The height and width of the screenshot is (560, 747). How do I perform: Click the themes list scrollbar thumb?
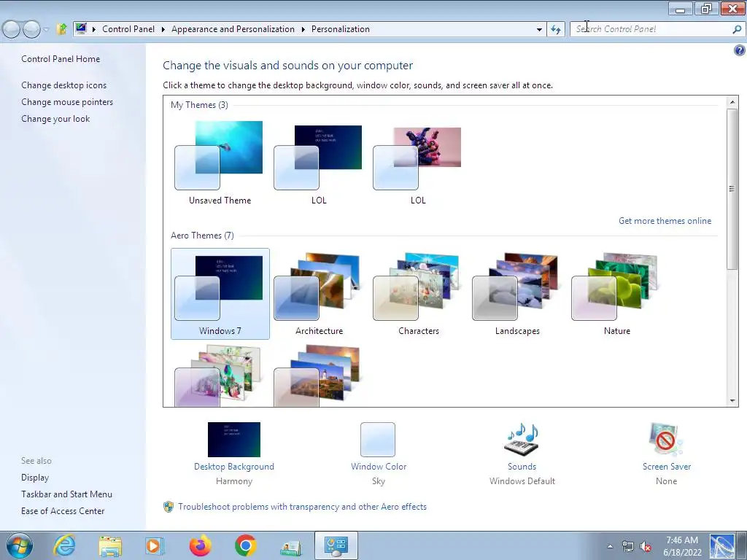tap(732, 189)
